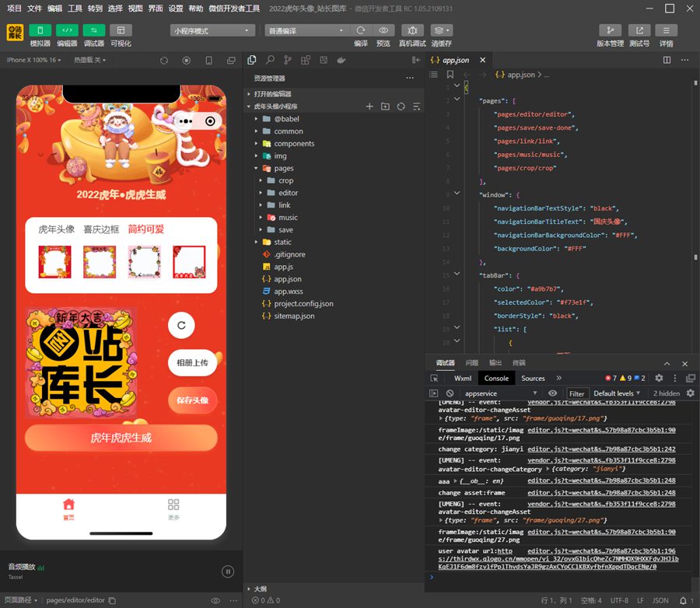Open project.config.json in file tree

(303, 303)
